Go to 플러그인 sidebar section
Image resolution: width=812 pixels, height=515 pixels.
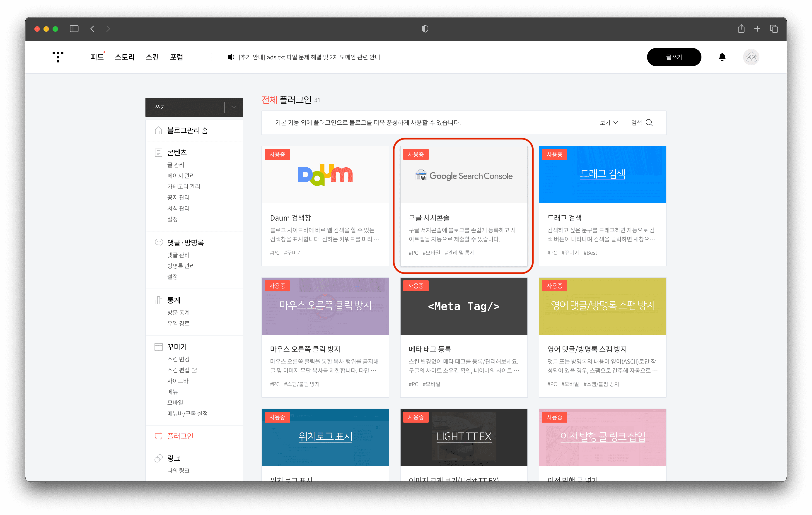tap(180, 436)
